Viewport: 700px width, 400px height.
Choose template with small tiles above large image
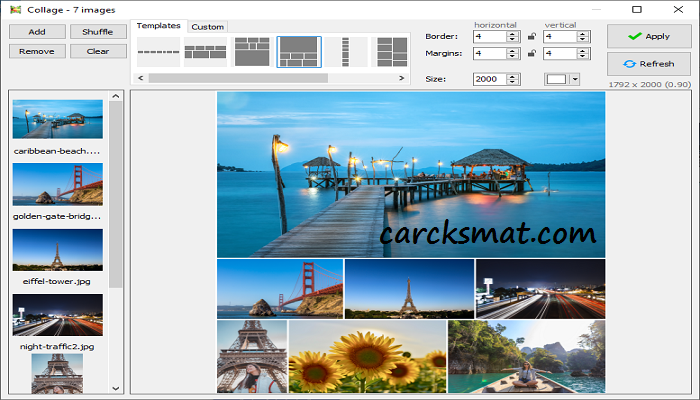[x=252, y=52]
